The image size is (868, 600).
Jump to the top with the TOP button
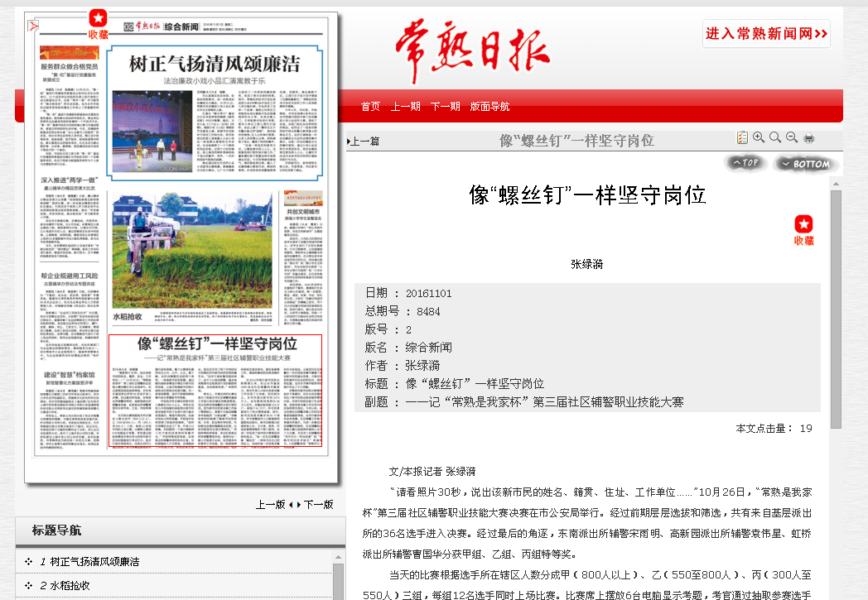745,162
